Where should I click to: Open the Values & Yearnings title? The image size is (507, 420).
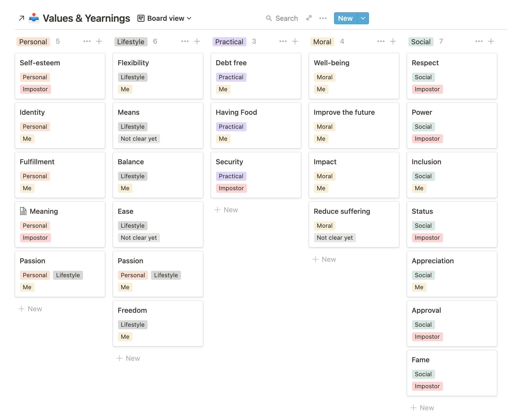pos(86,18)
